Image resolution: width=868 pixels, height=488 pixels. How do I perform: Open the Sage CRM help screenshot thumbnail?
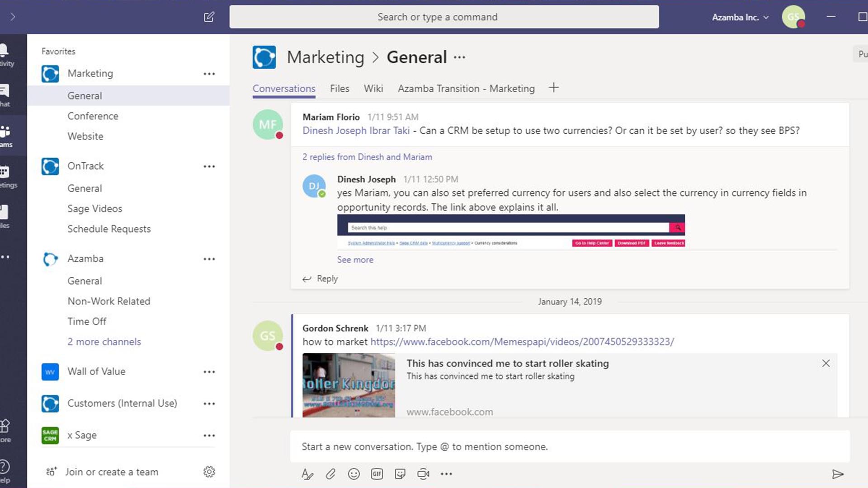pyautogui.click(x=511, y=231)
